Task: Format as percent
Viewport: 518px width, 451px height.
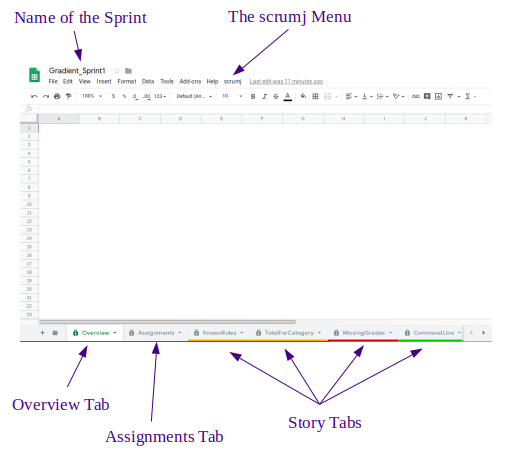Action: (124, 96)
